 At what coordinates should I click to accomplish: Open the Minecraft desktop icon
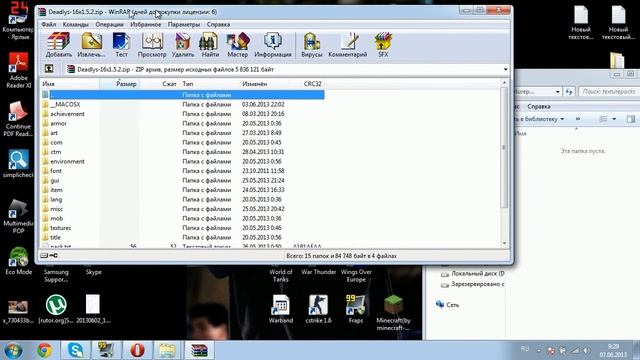click(x=393, y=313)
